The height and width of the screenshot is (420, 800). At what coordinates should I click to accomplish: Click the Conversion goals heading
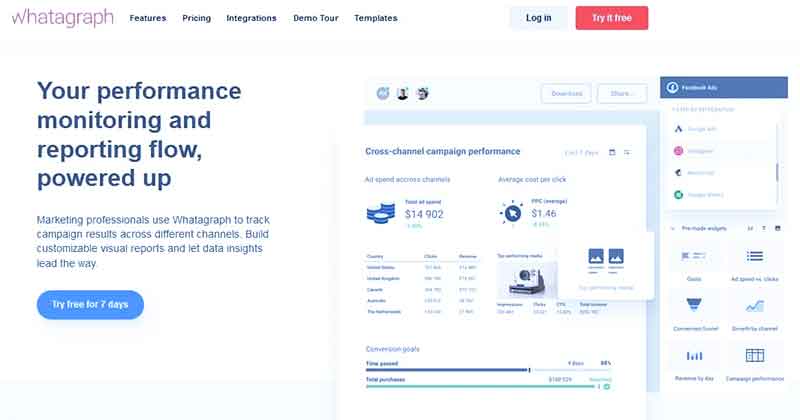pos(392,349)
